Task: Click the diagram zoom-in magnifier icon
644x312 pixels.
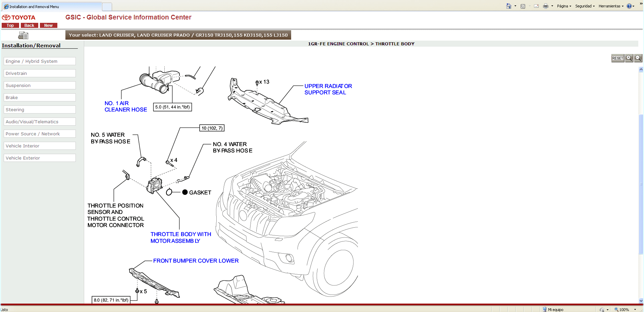Action: [x=629, y=58]
